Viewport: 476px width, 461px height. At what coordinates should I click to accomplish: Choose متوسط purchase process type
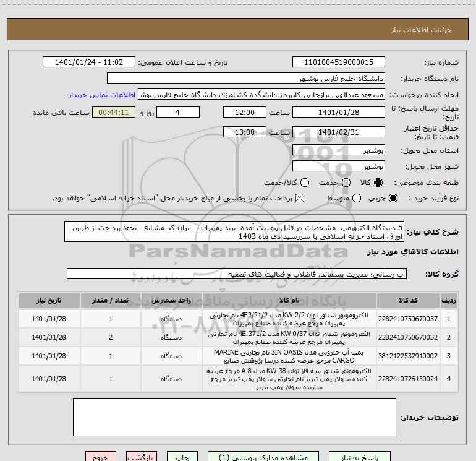pyautogui.click(x=357, y=198)
